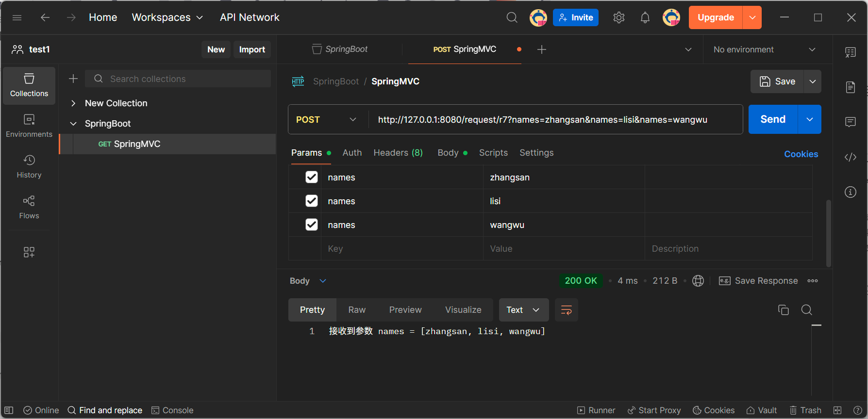This screenshot has height=419, width=868.
Task: Click the Send button
Action: [773, 119]
